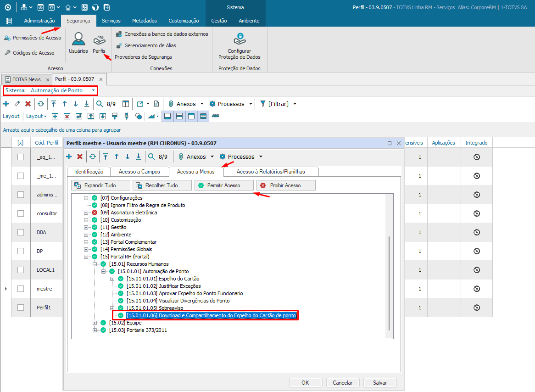The image size is (535, 392).
Task: Open the Usuários icon in Segurança ribbon
Action: click(78, 43)
